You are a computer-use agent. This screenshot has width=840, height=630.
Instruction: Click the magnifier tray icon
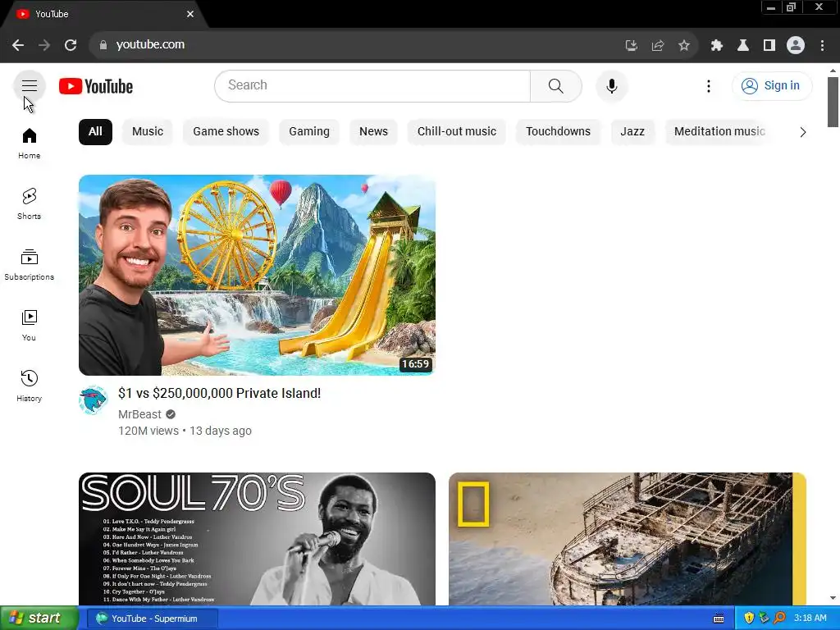[780, 619]
